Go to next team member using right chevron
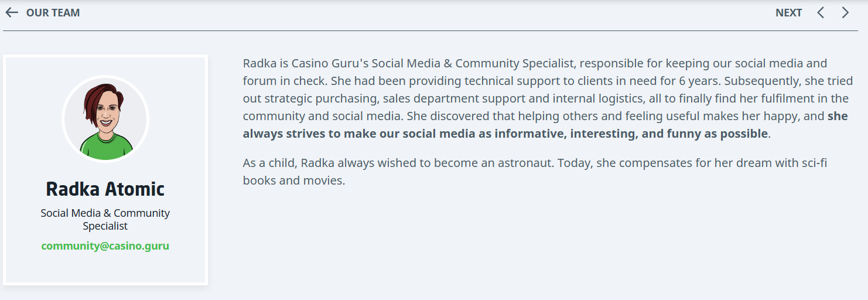This screenshot has width=868, height=300. 845,13
